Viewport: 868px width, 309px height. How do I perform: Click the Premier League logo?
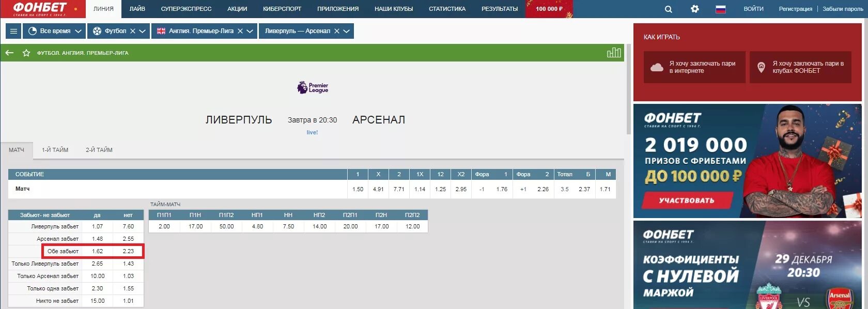point(313,87)
